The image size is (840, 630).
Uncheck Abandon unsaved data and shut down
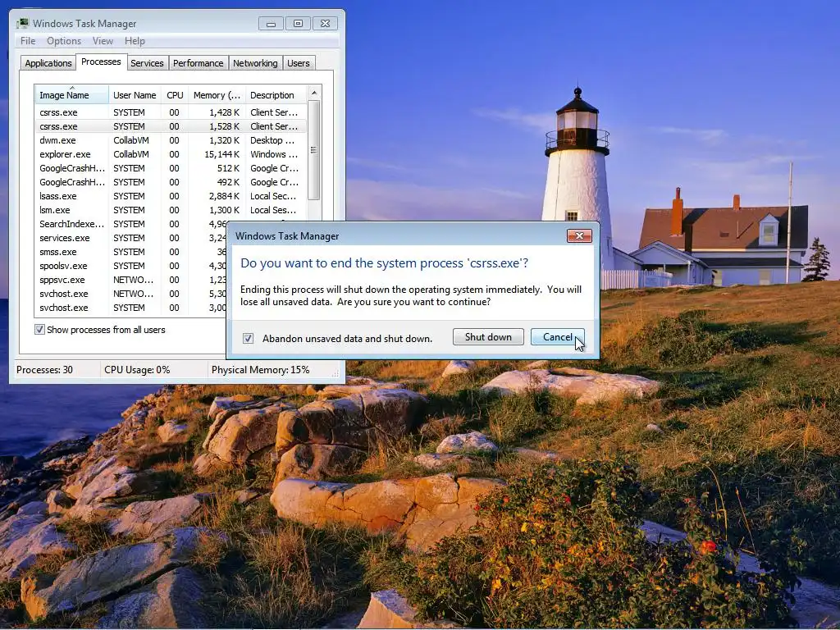(x=248, y=339)
